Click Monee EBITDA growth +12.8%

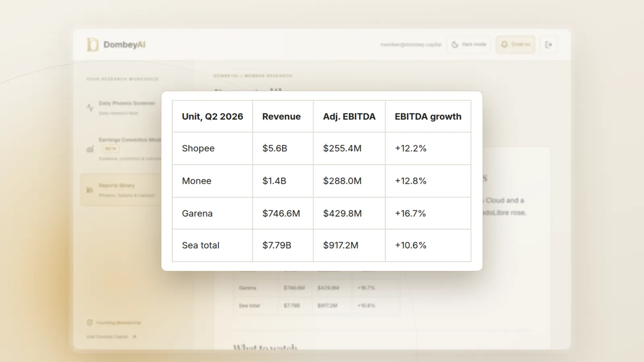point(411,181)
